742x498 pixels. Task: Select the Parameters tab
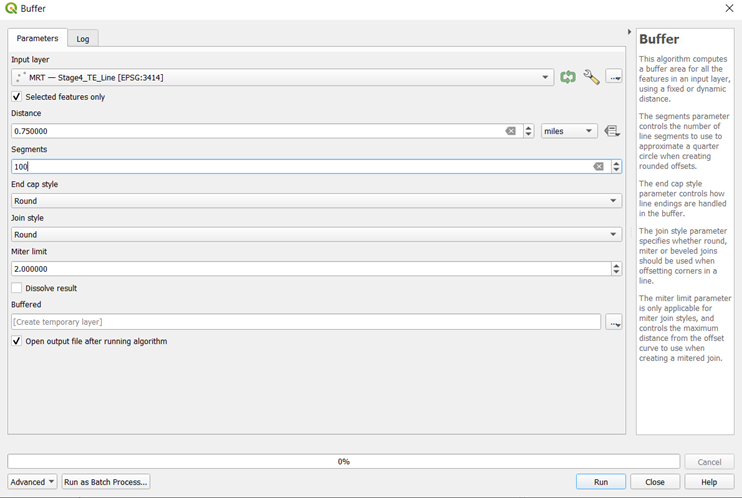(x=38, y=38)
